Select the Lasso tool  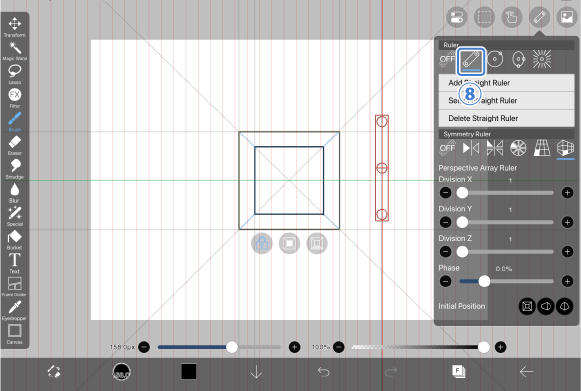(14, 74)
